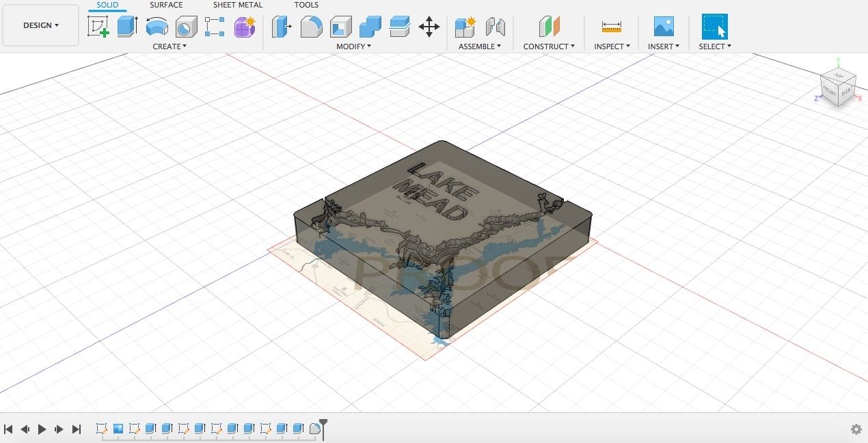Open the CONSTRUCT dropdown
This screenshot has height=443, width=868.
549,46
